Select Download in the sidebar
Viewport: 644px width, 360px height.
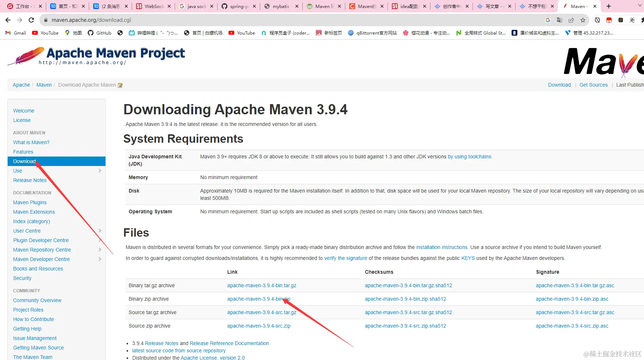click(56, 161)
